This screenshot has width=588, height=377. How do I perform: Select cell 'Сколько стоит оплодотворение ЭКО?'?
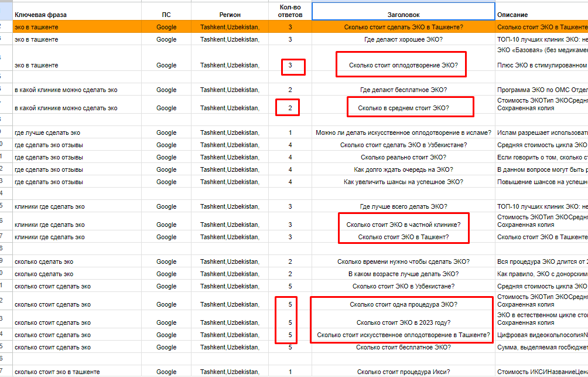[404, 58]
